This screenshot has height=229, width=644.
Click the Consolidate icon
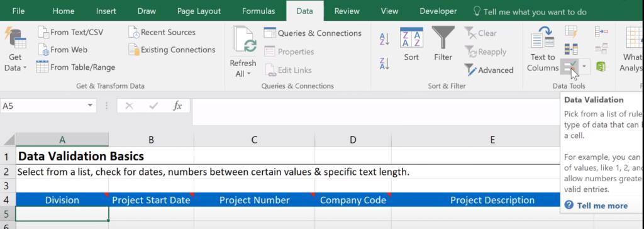coord(601,31)
